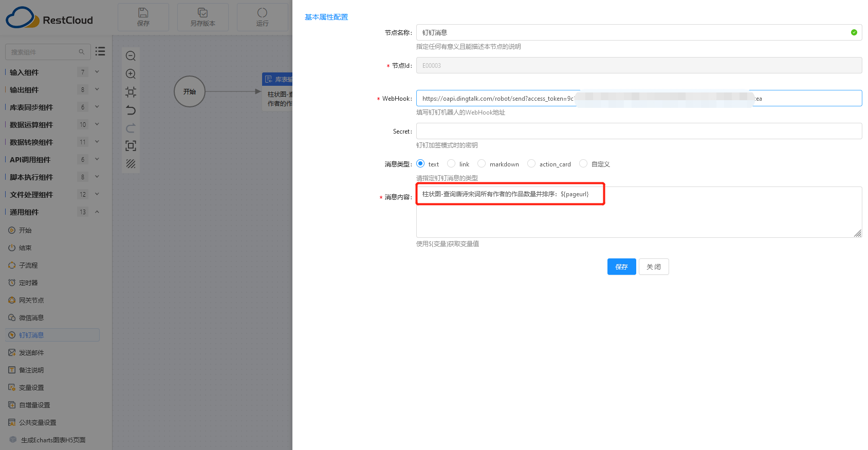This screenshot has width=868, height=450.
Task: Expand the 数据转换组件 category
Action: [x=97, y=142]
